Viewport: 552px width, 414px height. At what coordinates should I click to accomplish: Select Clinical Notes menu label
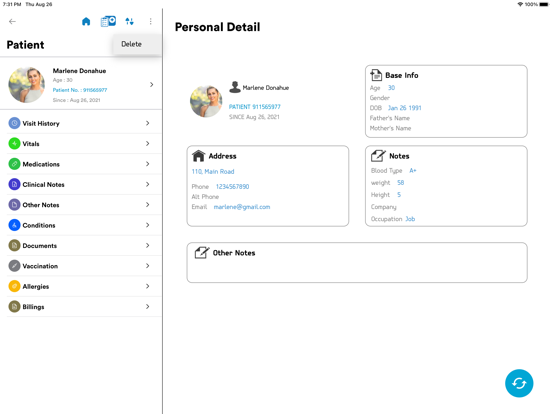point(43,184)
